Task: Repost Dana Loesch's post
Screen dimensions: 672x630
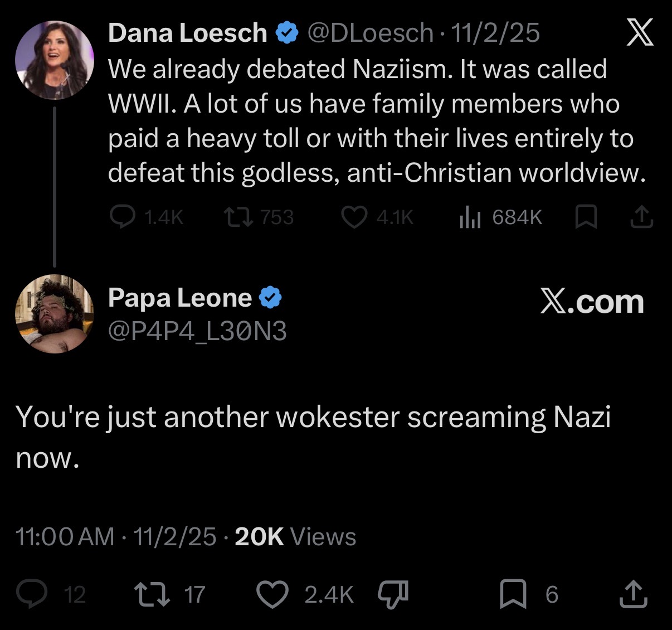Action: [x=238, y=217]
